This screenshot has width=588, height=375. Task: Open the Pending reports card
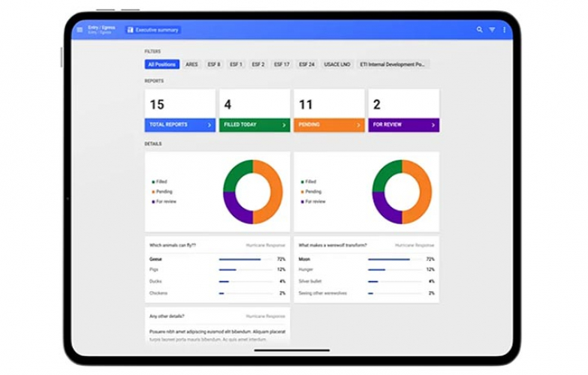tap(329, 110)
